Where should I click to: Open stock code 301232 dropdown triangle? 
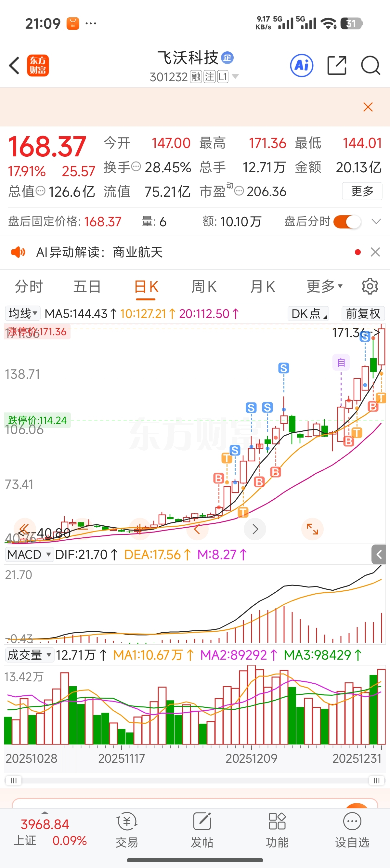235,76
